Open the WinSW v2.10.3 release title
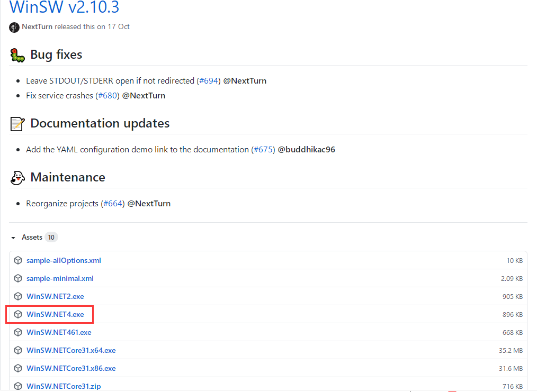The height and width of the screenshot is (392, 537). pos(64,7)
